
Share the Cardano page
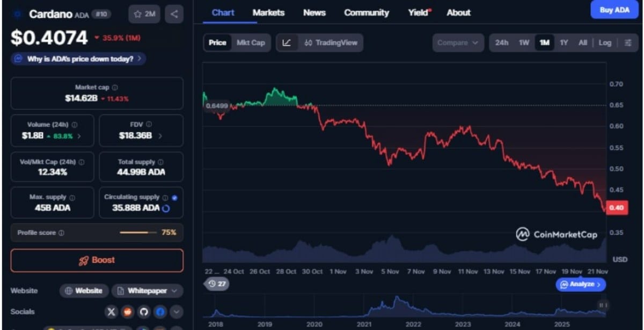pos(174,14)
